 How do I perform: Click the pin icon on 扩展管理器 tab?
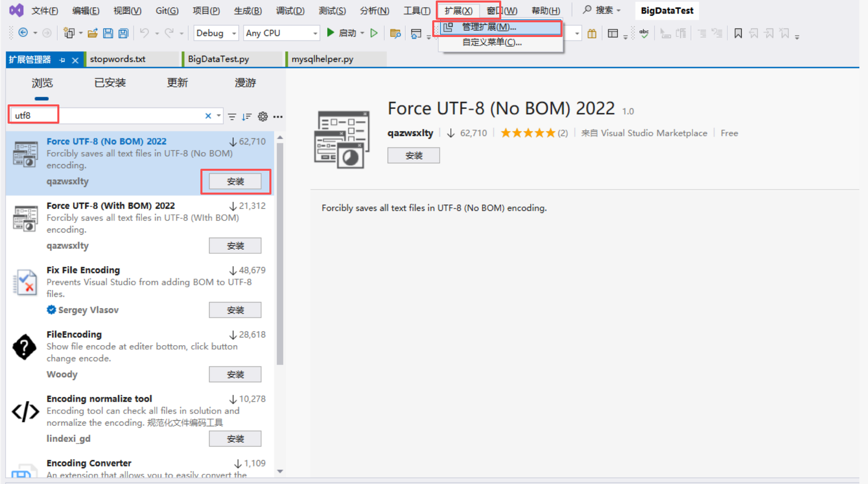click(x=62, y=60)
